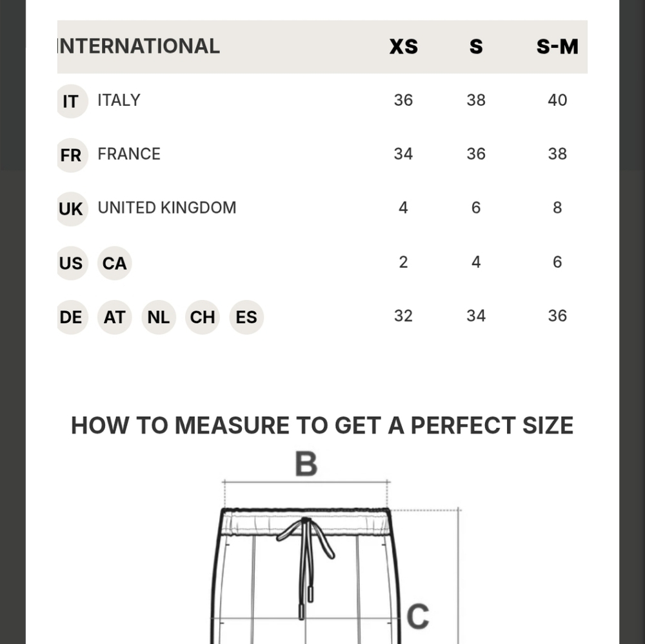645x644 pixels.
Task: Click the UNITED KINGDOM label
Action: coord(167,208)
